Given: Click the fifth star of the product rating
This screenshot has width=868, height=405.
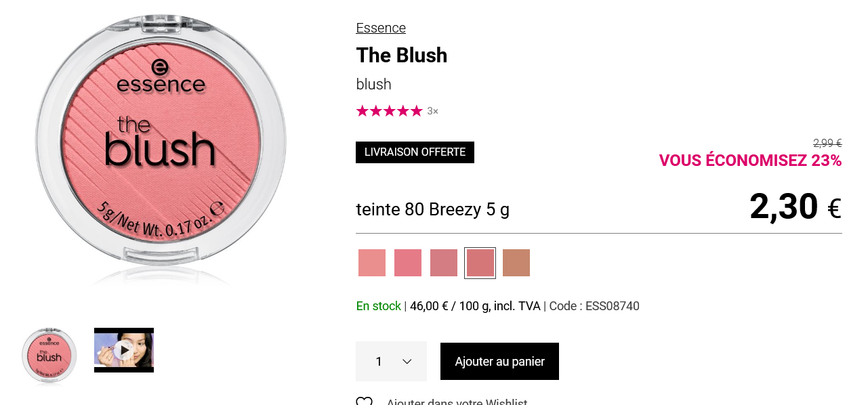Looking at the screenshot, I should [x=417, y=110].
